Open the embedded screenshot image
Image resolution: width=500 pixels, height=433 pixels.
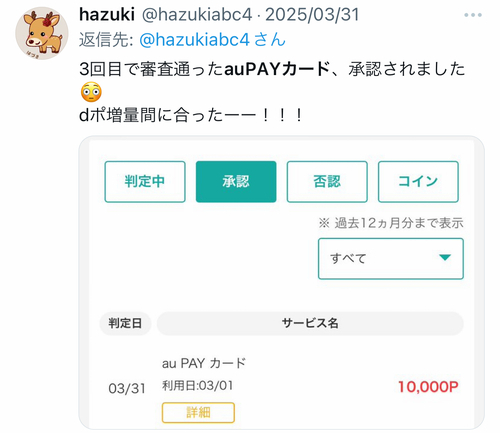click(282, 283)
